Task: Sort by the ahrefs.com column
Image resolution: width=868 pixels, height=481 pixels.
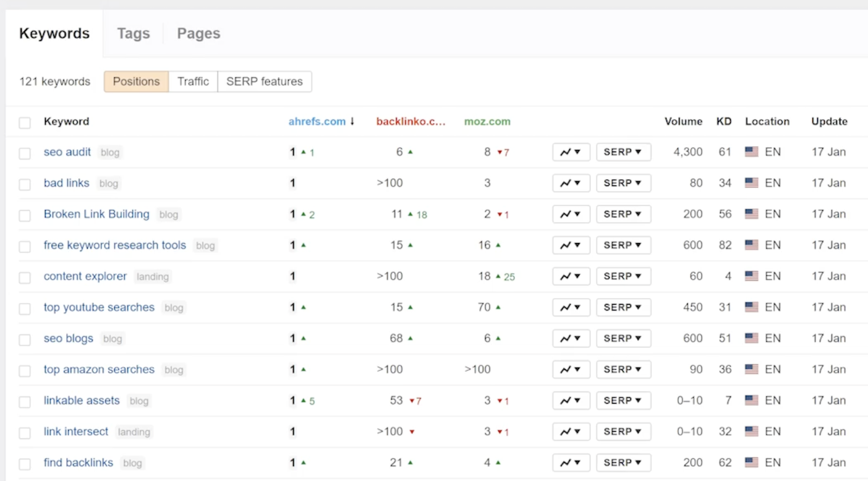Action: [x=321, y=122]
